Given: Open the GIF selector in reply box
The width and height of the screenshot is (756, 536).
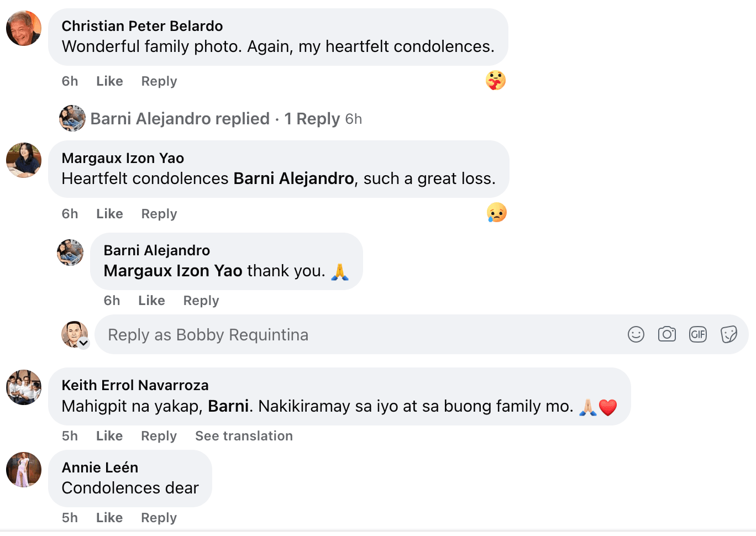Looking at the screenshot, I should click(x=698, y=334).
